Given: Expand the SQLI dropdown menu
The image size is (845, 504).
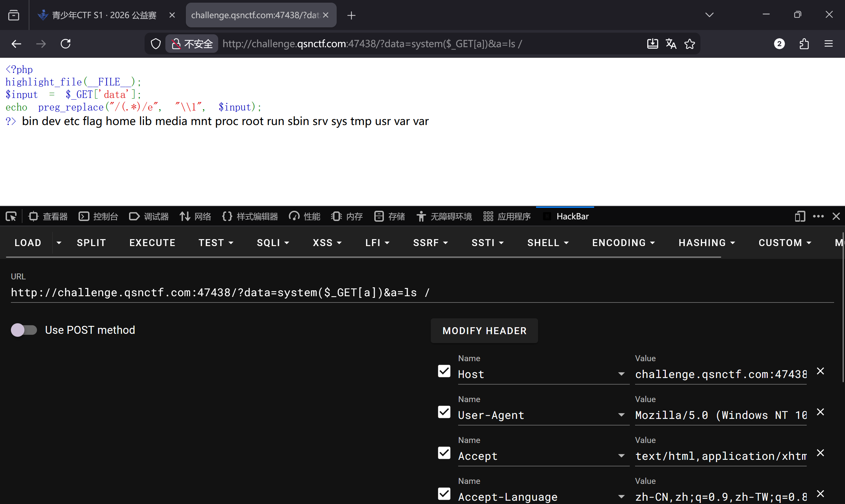Looking at the screenshot, I should (273, 242).
